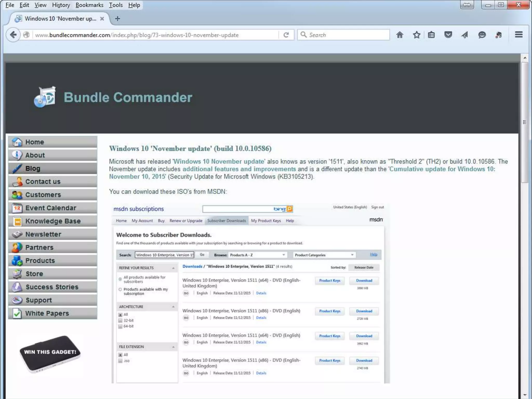The height and width of the screenshot is (399, 532).
Task: Collapse the Architecture filter section
Action: (173, 307)
